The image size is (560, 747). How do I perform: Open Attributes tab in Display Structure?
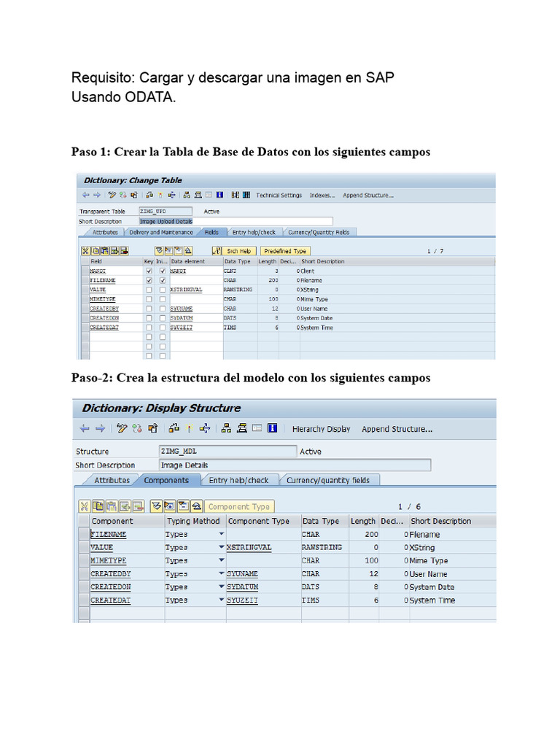[112, 480]
